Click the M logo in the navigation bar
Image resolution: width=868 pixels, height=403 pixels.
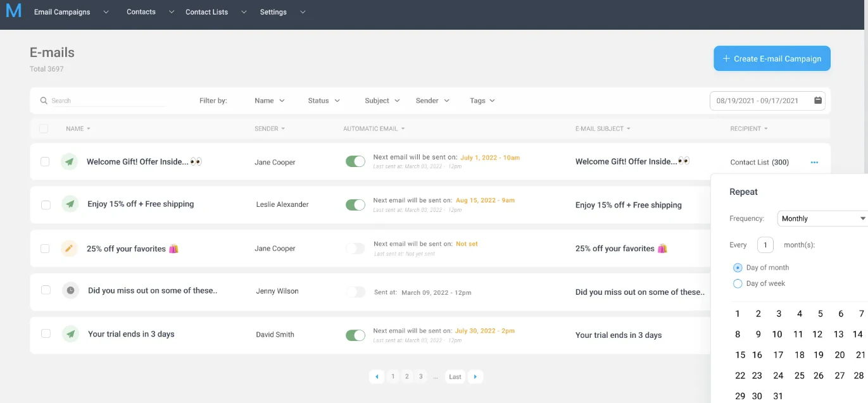pos(13,11)
